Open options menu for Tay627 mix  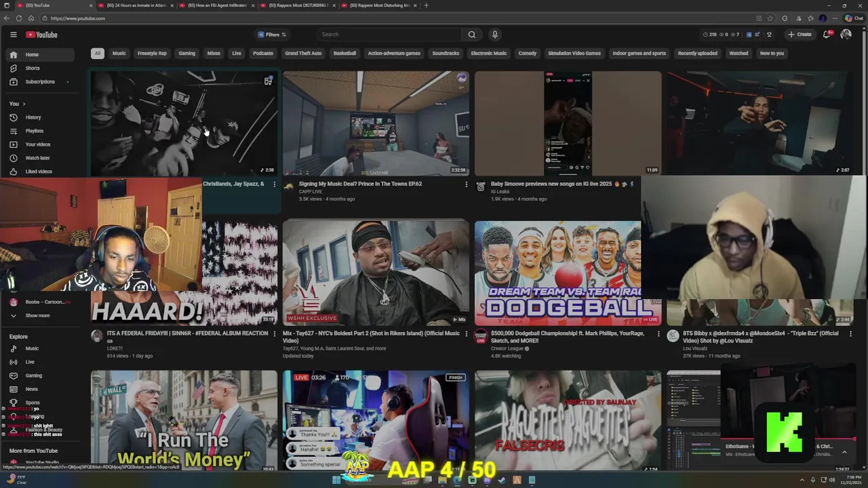(466, 333)
